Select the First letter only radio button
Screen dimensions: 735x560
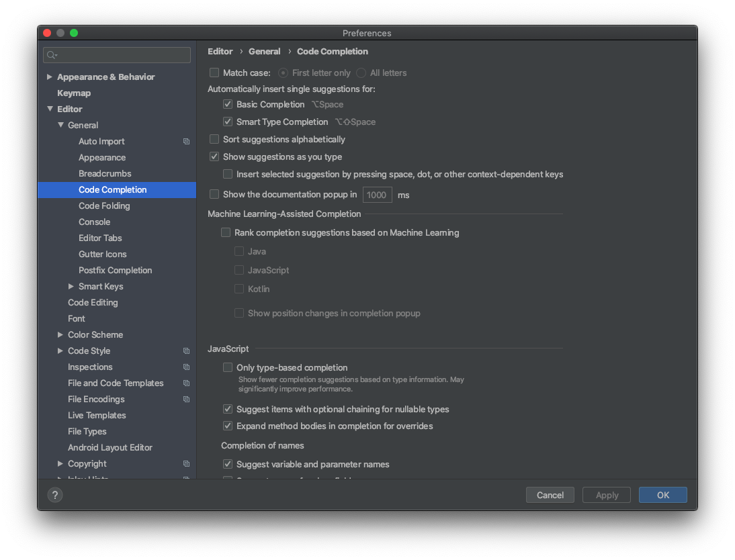click(x=283, y=73)
